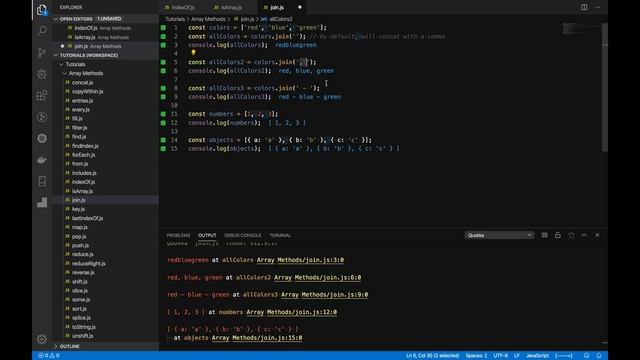The height and width of the screenshot is (360, 640).
Task: Click the UTF-8 encoding status item
Action: [500, 356]
